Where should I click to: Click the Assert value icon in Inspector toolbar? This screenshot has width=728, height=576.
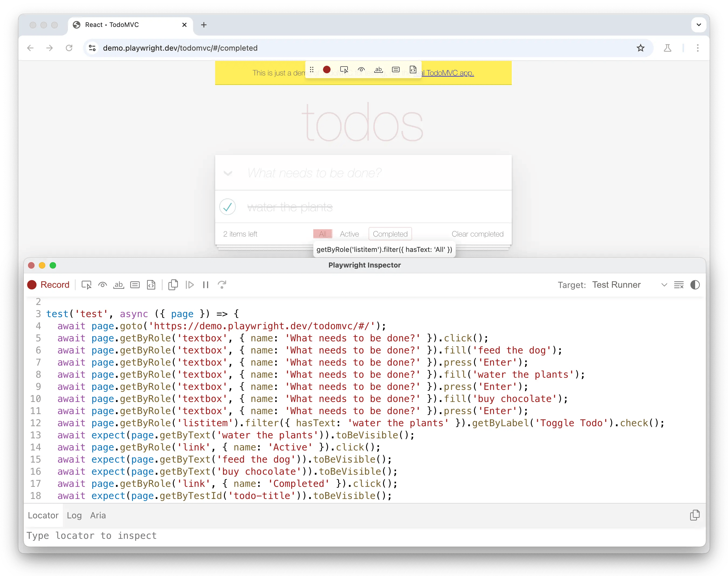coord(135,285)
